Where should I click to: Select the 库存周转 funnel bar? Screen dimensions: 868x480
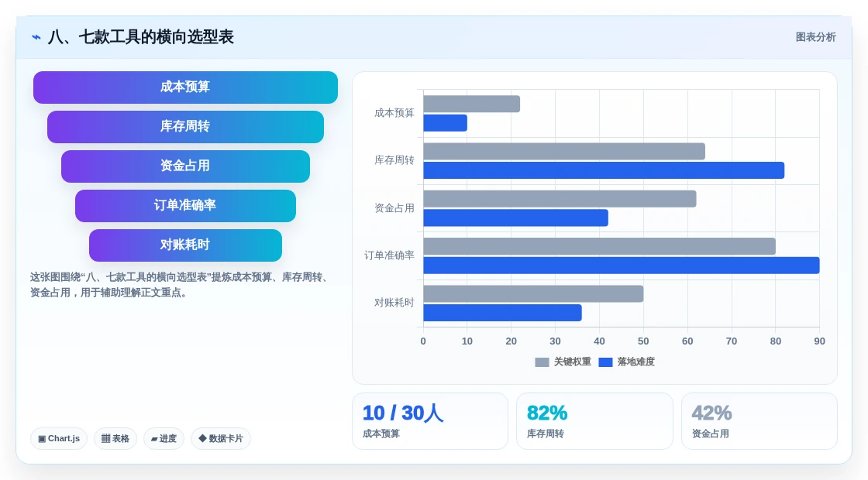coord(185,127)
